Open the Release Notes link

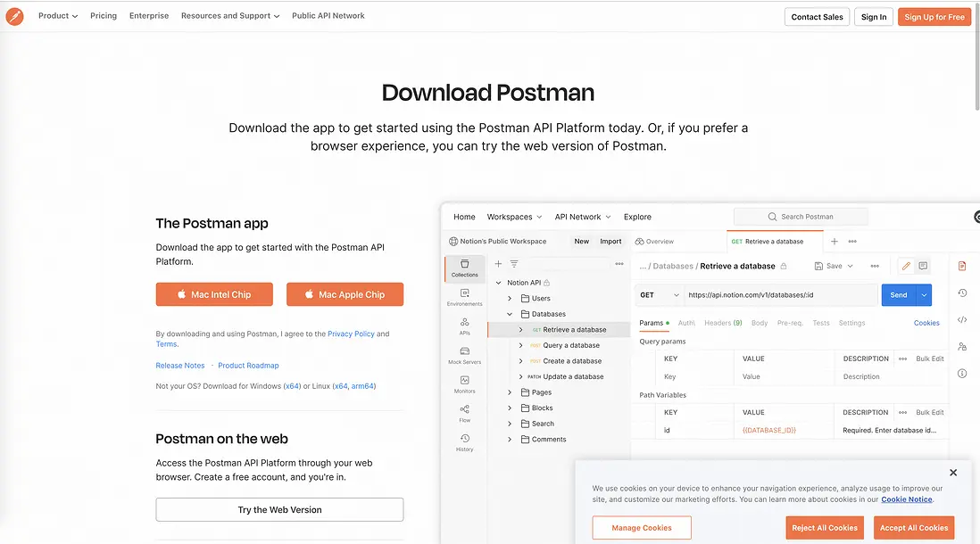point(180,366)
